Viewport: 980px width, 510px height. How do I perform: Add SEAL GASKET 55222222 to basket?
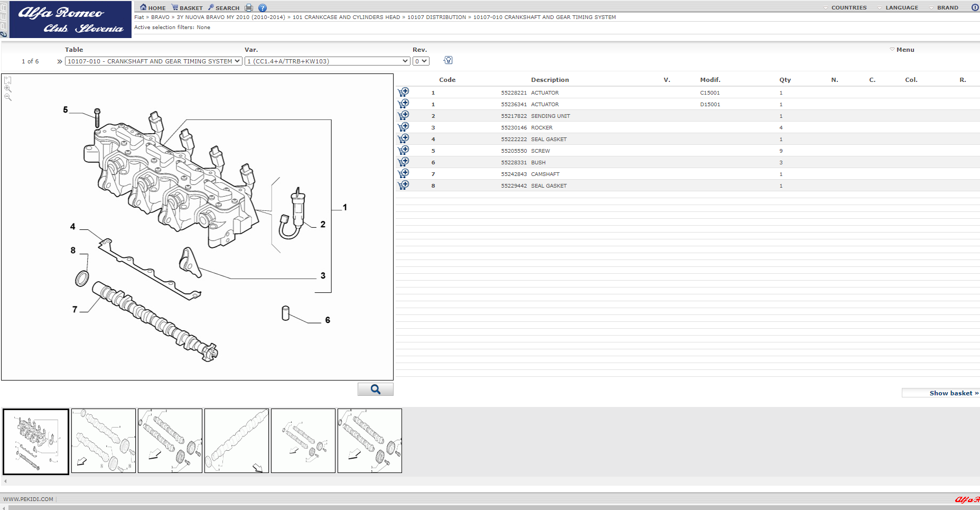(404, 138)
